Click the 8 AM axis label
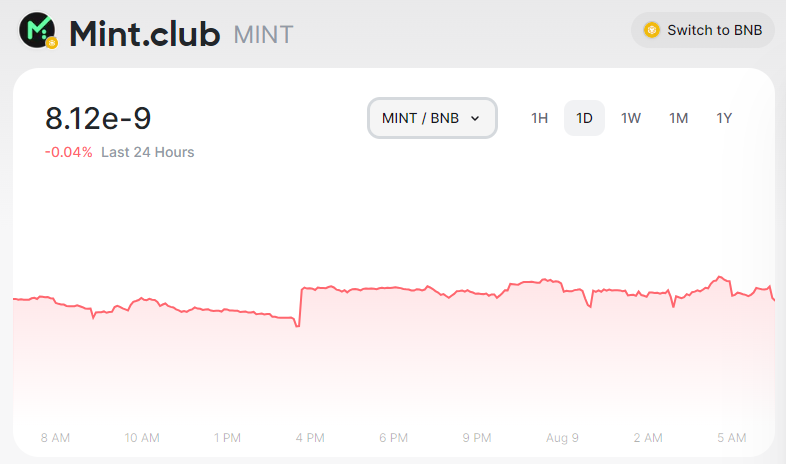This screenshot has height=464, width=786. [55, 438]
